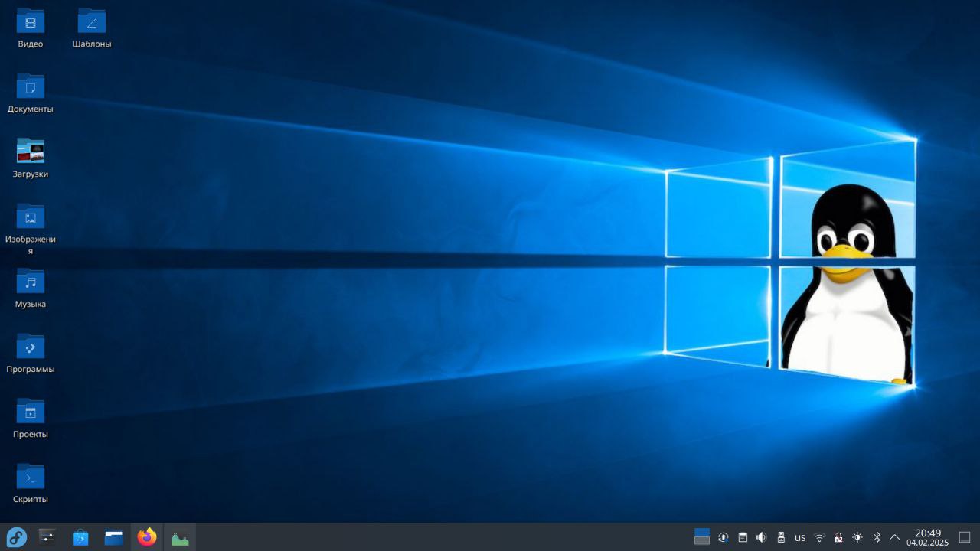Open the lock-shaped tray icon
The width and height of the screenshot is (980, 551).
point(838,537)
